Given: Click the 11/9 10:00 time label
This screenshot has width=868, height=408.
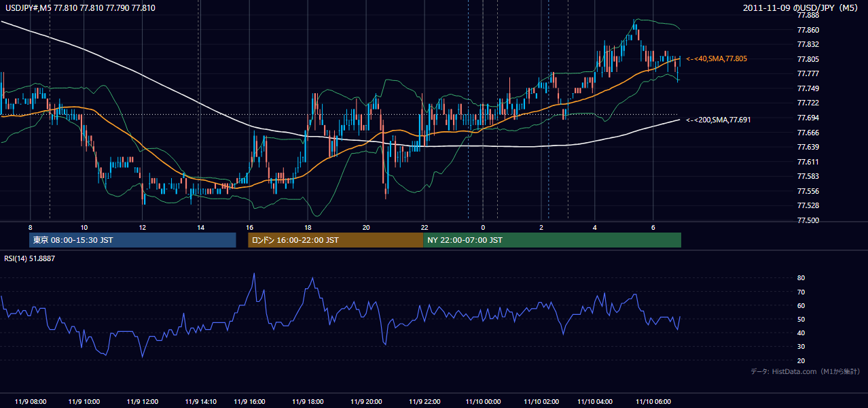Looking at the screenshot, I should (84, 401).
